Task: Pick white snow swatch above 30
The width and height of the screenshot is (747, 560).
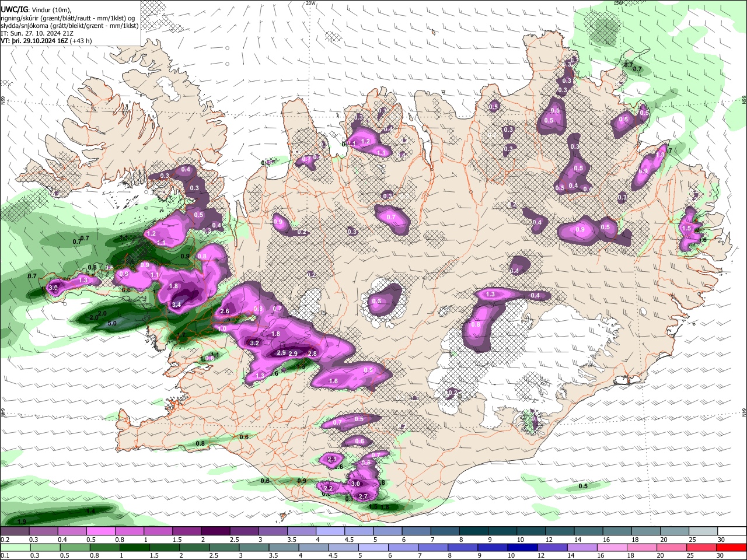Action: click(732, 531)
